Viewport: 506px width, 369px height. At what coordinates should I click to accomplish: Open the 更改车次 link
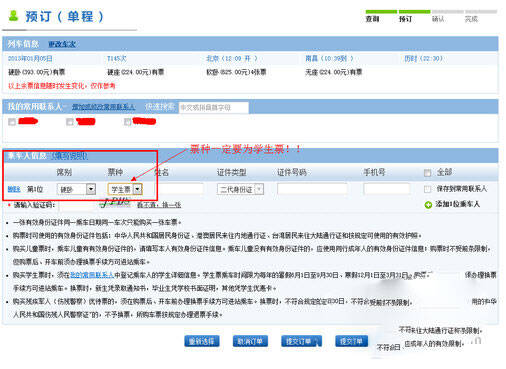[62, 44]
